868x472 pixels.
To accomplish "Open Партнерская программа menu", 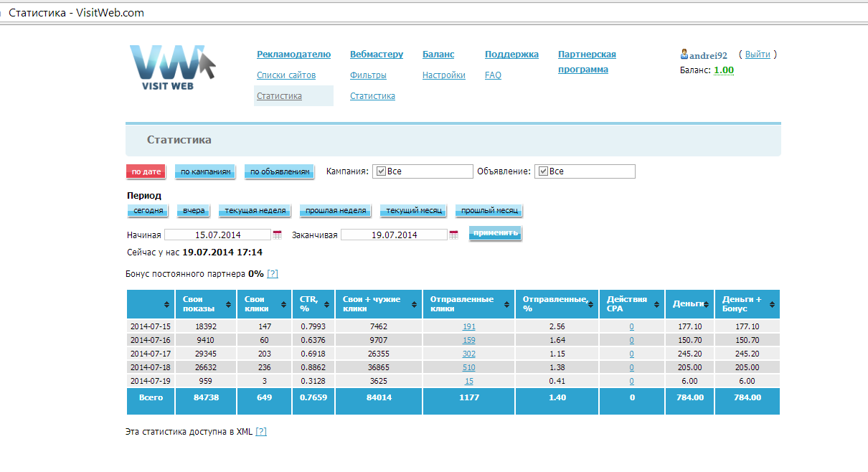I will pyautogui.click(x=587, y=62).
